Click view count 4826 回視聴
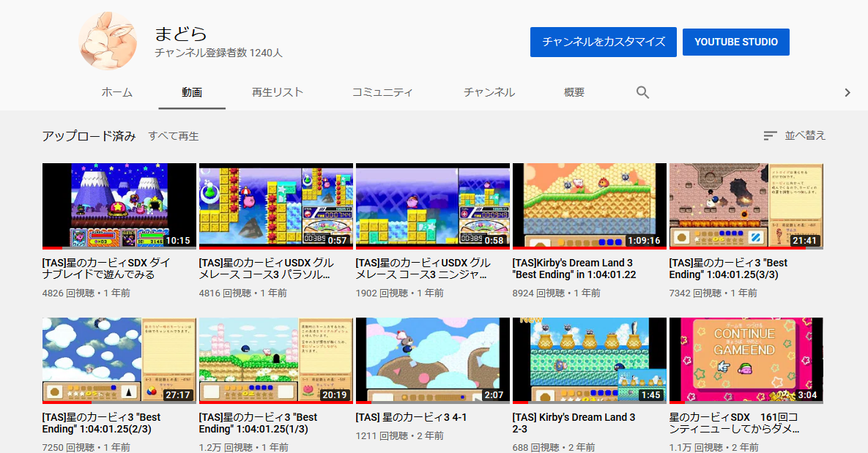Screen dimensions: 868x453 (x=68, y=293)
